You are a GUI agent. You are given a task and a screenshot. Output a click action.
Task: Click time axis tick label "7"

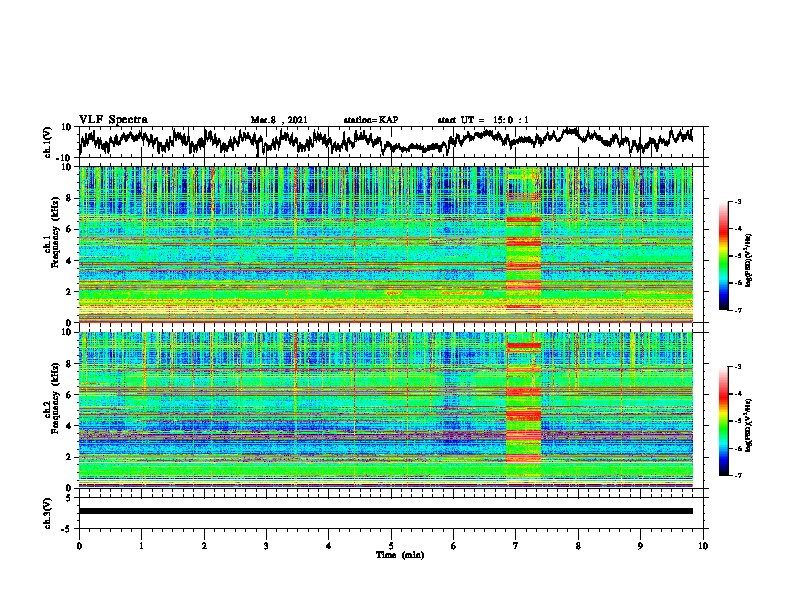point(516,546)
